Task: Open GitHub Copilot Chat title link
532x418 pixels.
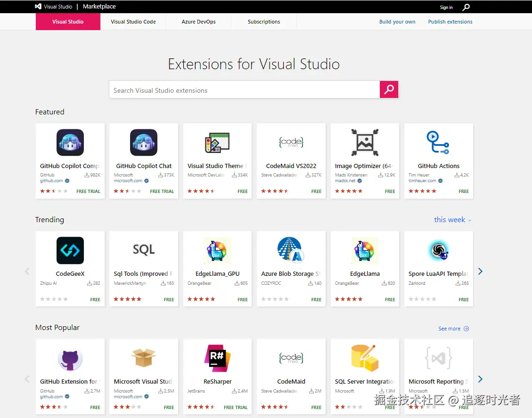Action: [144, 166]
